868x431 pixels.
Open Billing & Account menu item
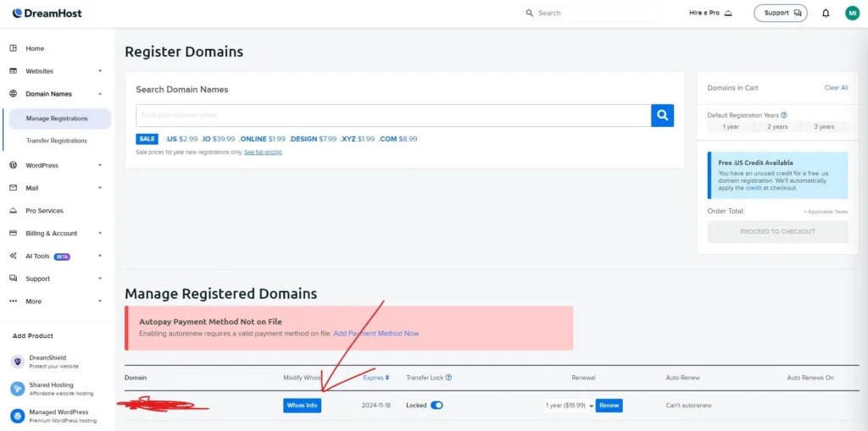52,234
